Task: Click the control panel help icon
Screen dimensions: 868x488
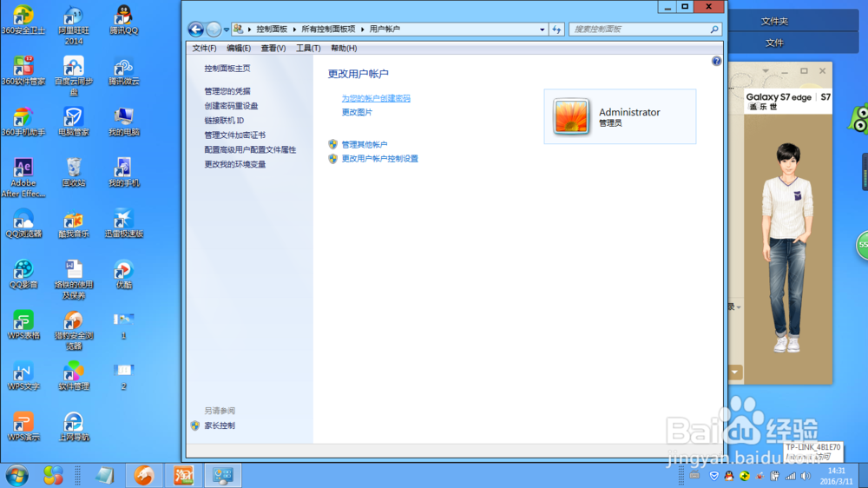Action: click(716, 61)
